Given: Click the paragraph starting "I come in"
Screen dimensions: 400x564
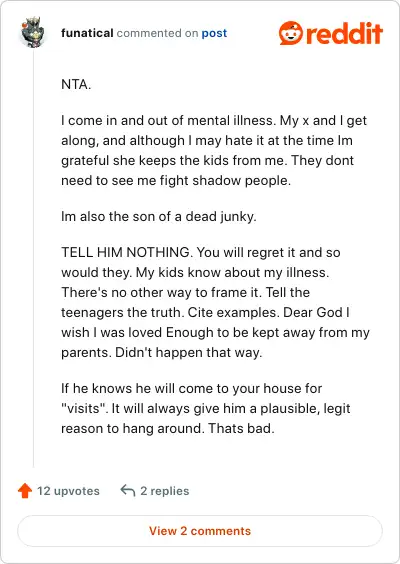Looking at the screenshot, I should click(x=214, y=150).
